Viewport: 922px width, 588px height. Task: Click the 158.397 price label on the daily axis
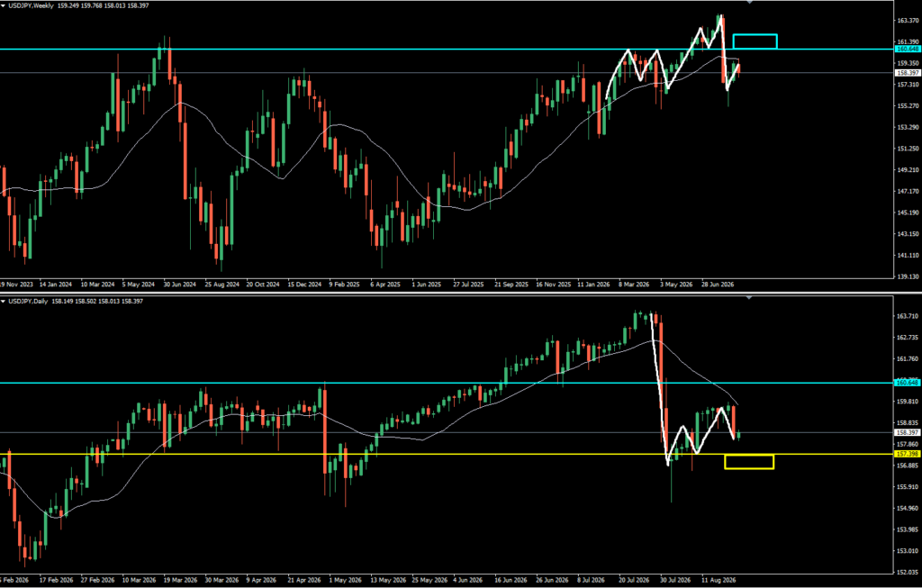tap(908, 433)
